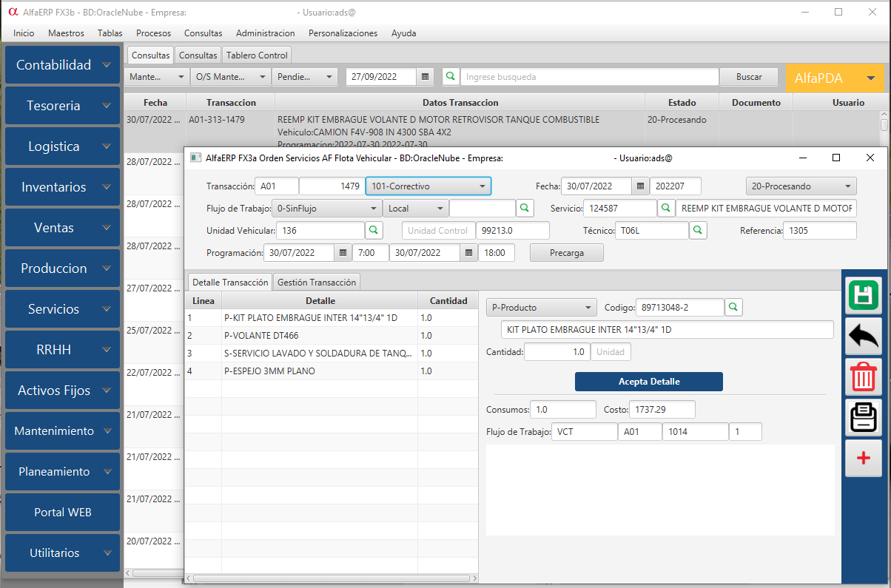
Task: Click the red plus add icon
Action: click(863, 459)
